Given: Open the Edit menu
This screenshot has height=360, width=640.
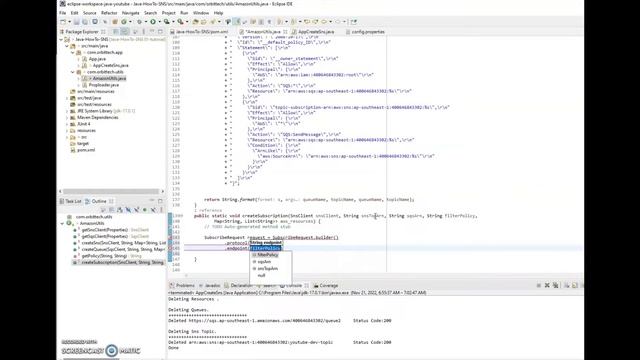Looking at the screenshot, I should [x=74, y=13].
